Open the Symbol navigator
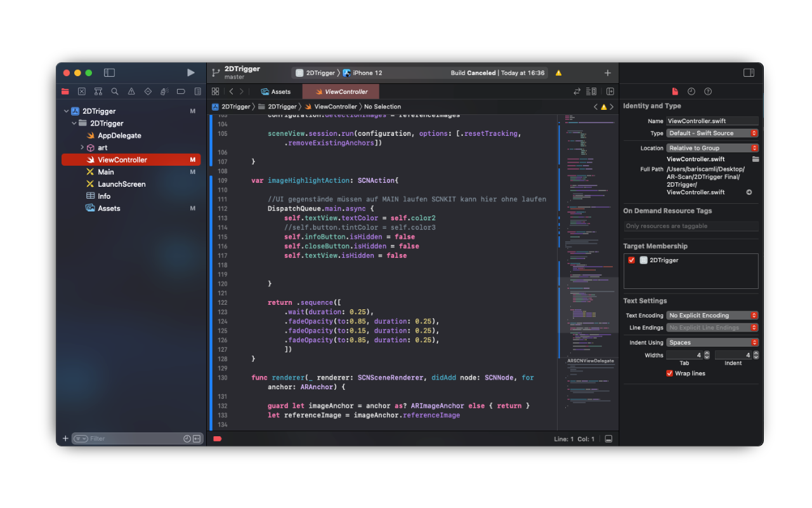This screenshot has width=812, height=508. 98,91
